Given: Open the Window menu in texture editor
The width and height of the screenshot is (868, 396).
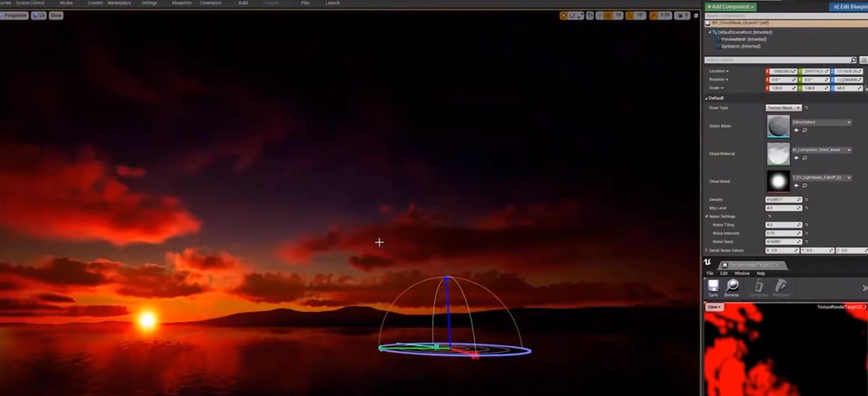Looking at the screenshot, I should click(741, 274).
